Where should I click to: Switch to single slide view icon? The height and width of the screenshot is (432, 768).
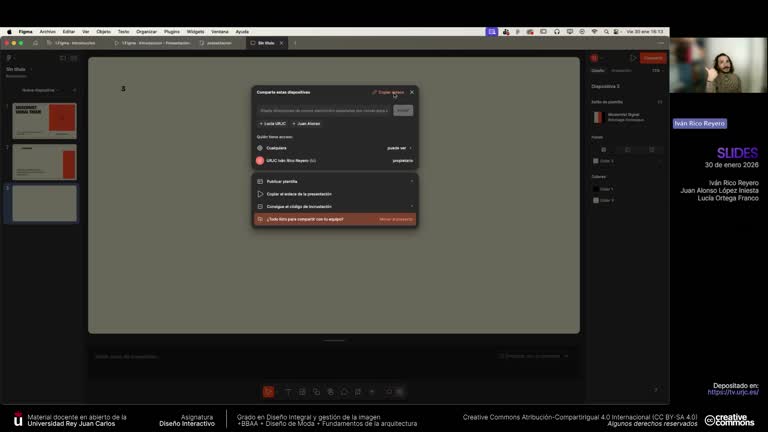point(63,58)
